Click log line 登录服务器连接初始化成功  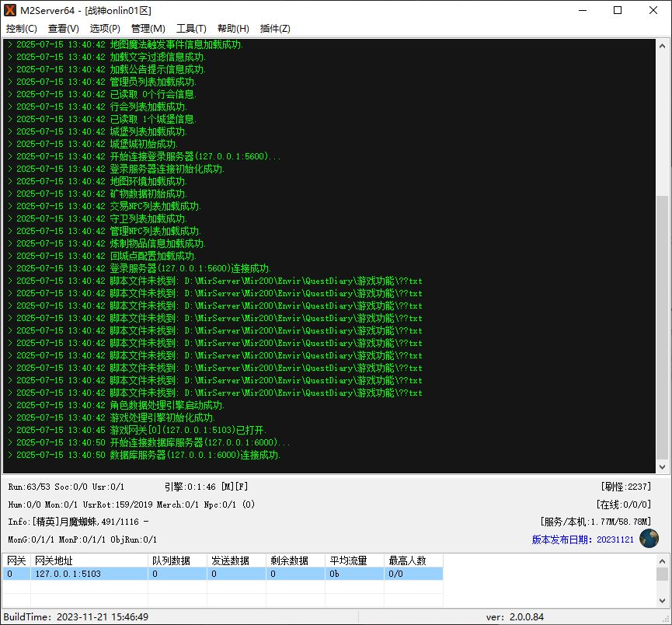click(x=116, y=169)
